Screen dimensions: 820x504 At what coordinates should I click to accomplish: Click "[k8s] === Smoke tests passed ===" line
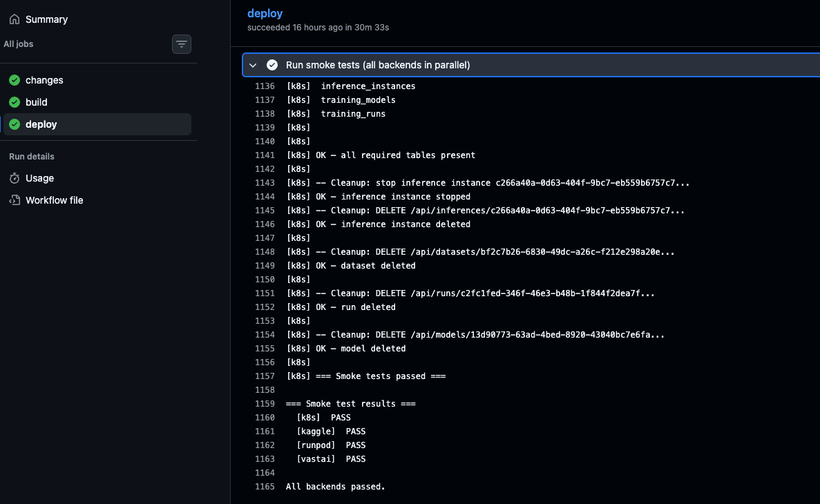pos(366,376)
